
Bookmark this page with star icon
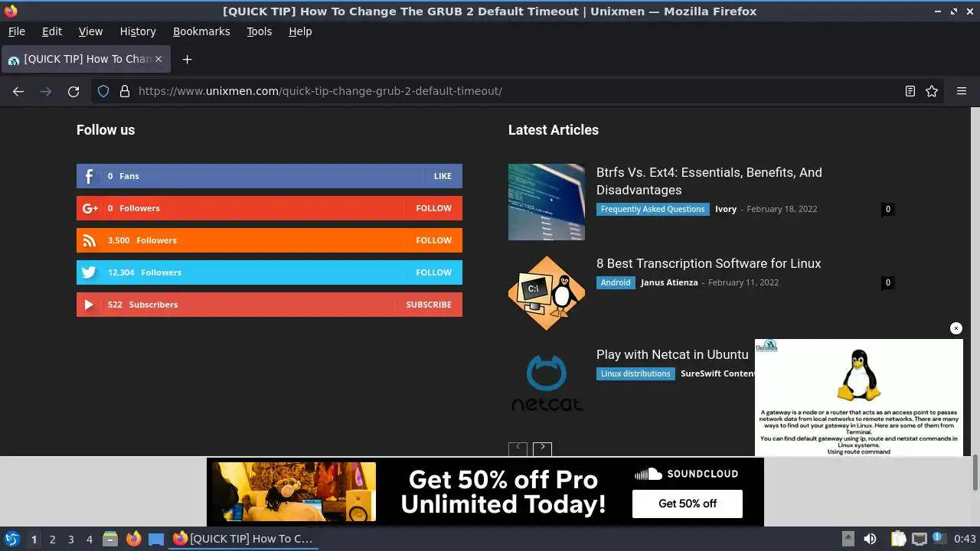pyautogui.click(x=932, y=91)
